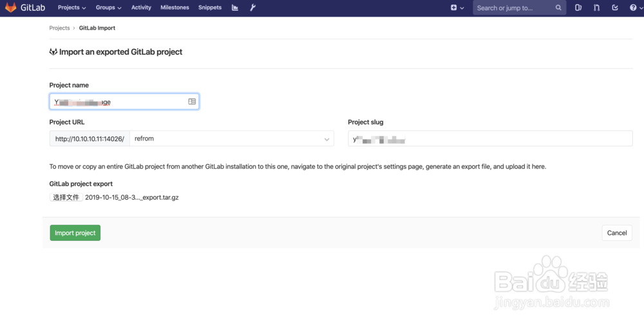Open the Projects dropdown menu
Screen dimensions: 644x324
pos(72,7)
